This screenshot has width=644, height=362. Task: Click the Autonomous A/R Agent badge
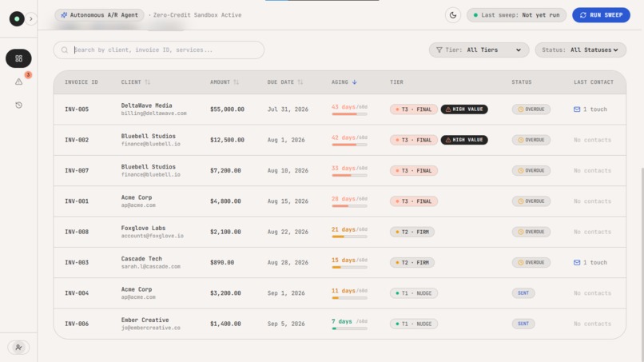[x=99, y=15]
